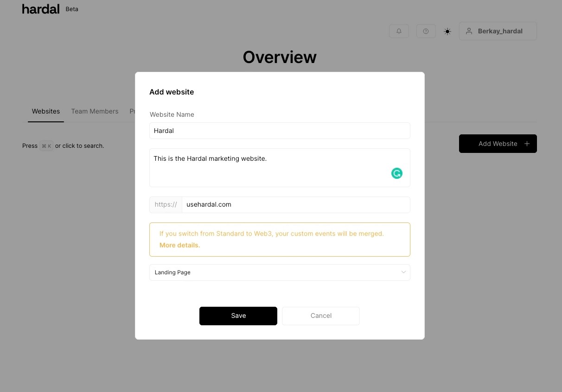Viewport: 562px width, 392px height.
Task: Save the new website
Action: pyautogui.click(x=238, y=316)
